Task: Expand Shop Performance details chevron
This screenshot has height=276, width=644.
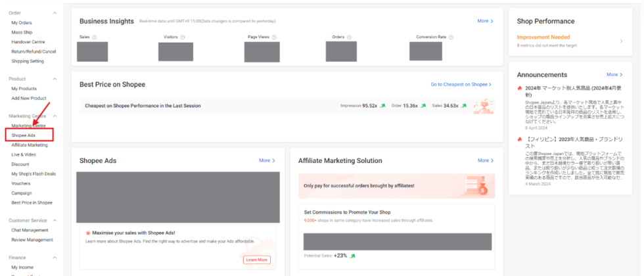Action: click(x=622, y=41)
